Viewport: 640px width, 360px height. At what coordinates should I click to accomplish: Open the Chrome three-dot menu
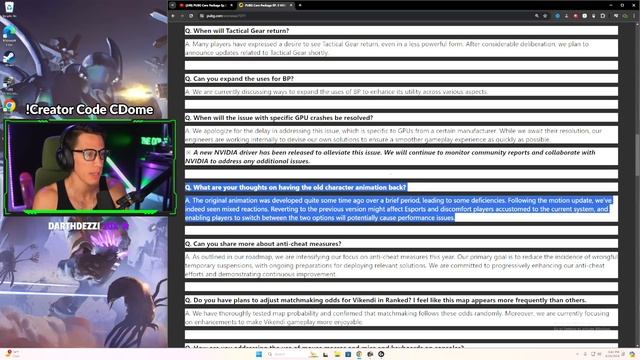(x=634, y=16)
